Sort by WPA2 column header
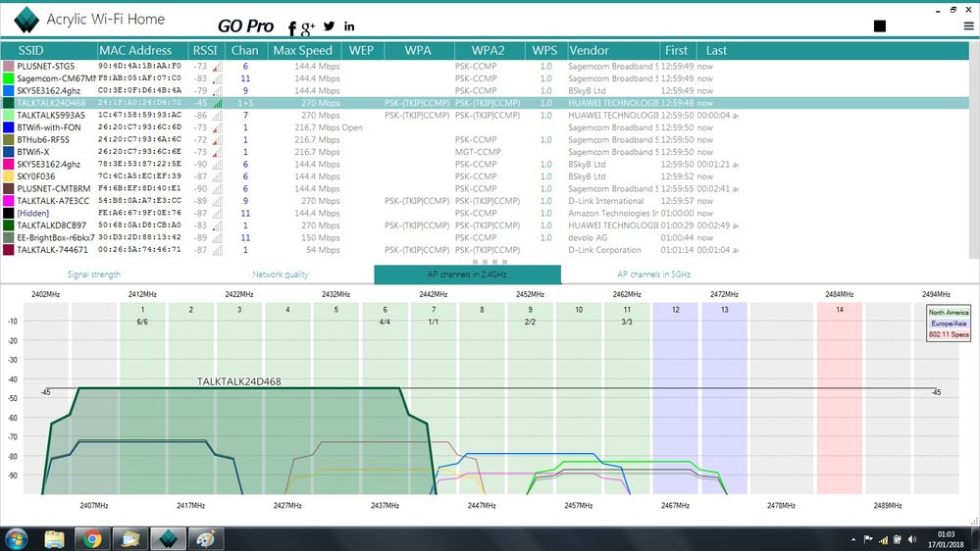The height and width of the screenshot is (551, 980). [489, 51]
